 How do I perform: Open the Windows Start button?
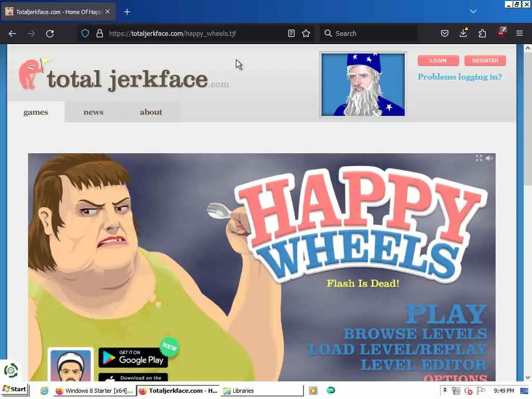(15, 390)
